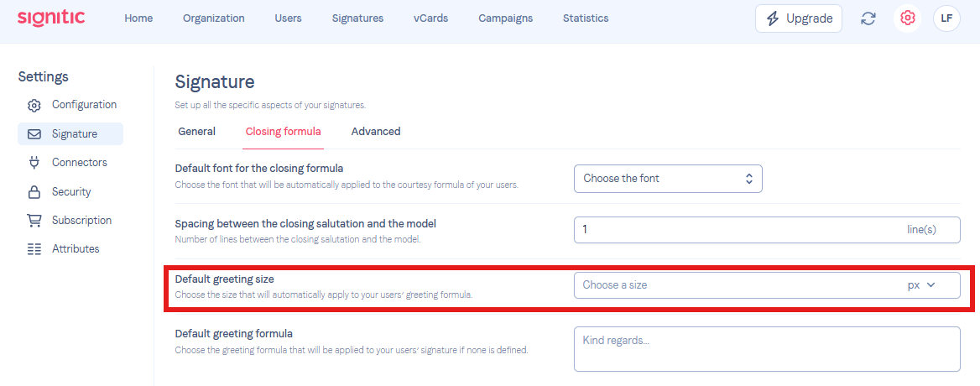Click the Kind regards greeting text area

click(x=767, y=349)
